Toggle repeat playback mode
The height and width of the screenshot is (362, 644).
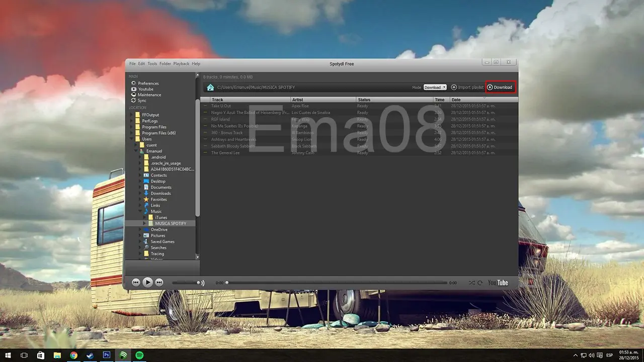480,283
